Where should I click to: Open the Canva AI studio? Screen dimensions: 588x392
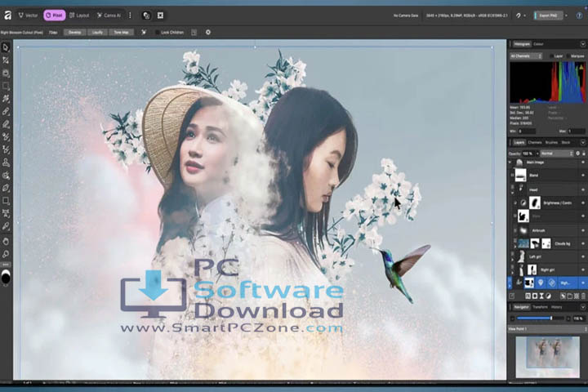click(x=109, y=16)
